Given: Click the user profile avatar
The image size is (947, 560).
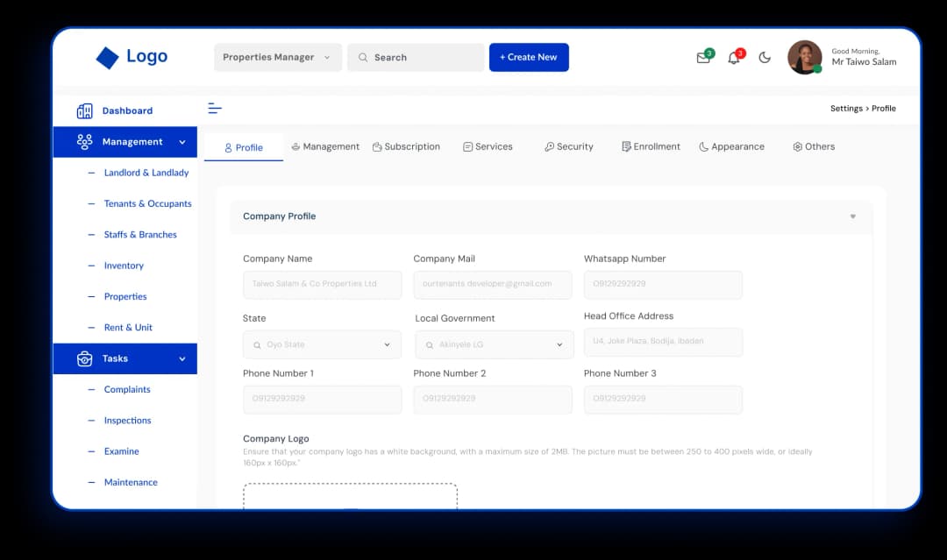Looking at the screenshot, I should click(x=804, y=58).
